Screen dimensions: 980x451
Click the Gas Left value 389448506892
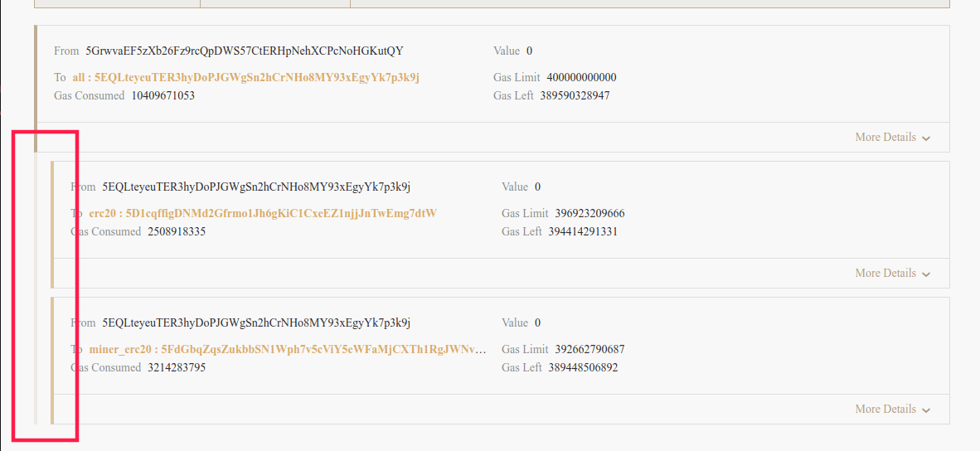583,367
